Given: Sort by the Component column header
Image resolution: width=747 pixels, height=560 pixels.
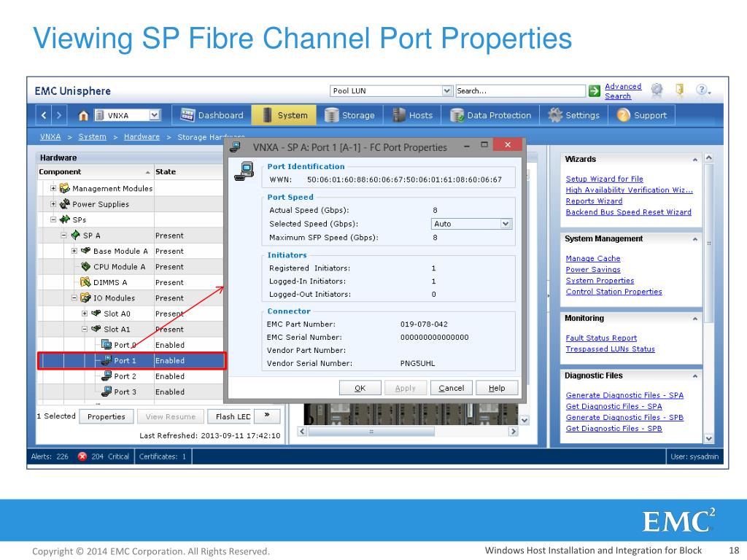Looking at the screenshot, I should [94, 172].
